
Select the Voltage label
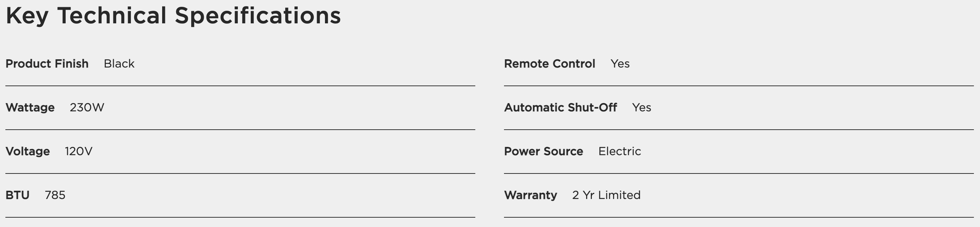coord(27,152)
